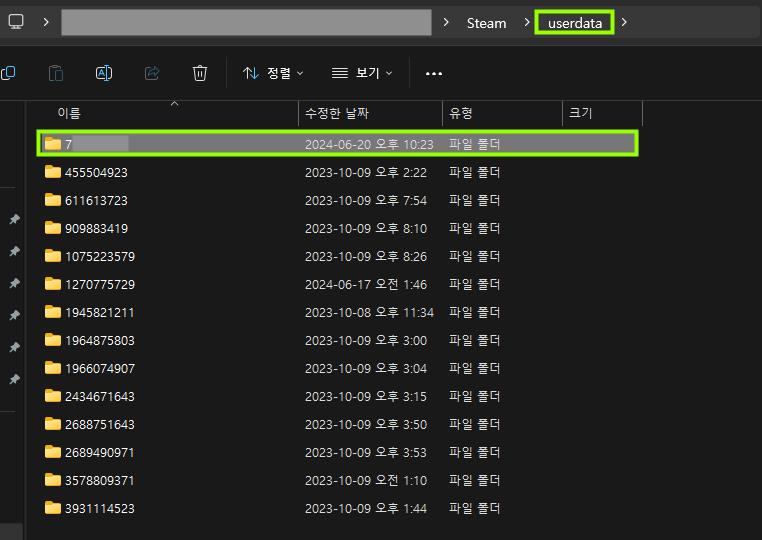The image size is (762, 540).
Task: Click the rename toolbar icon
Action: tap(104, 73)
